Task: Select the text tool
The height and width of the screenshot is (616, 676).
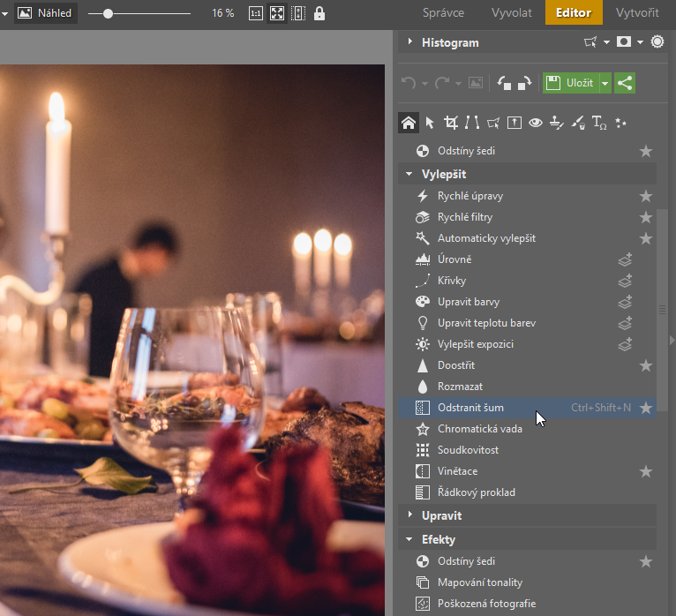Action: pos(599,123)
